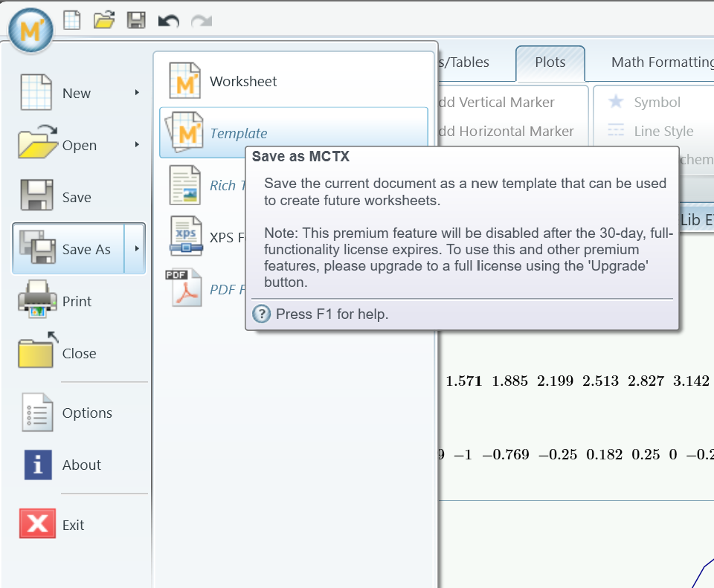
Task: Click the floppy disk save icon in top toolbar
Action: pos(136,20)
